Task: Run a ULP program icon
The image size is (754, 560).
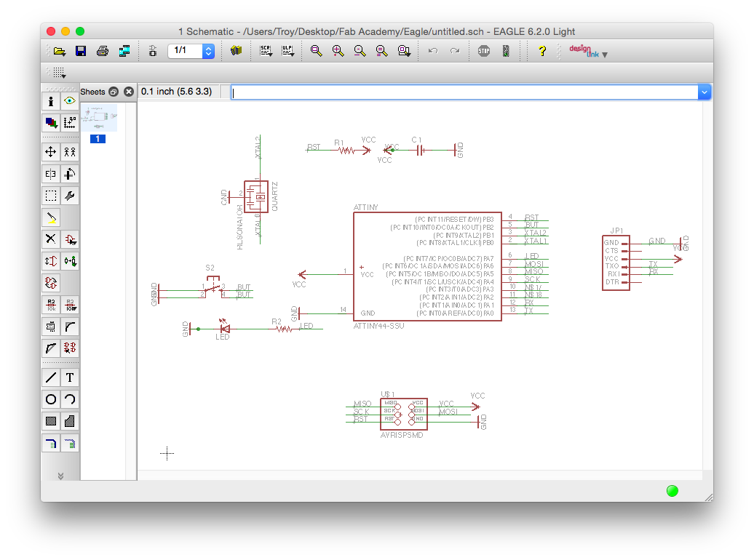Action: 287,51
